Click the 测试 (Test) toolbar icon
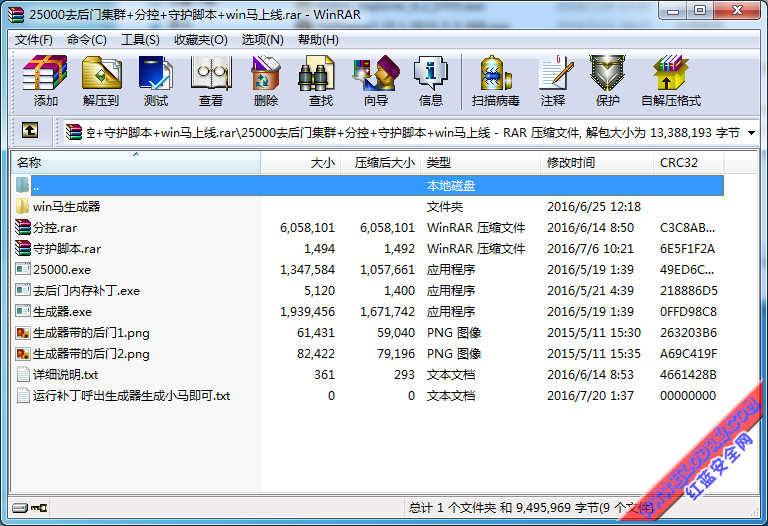Viewport: 768px width, 526px height. pos(156,72)
